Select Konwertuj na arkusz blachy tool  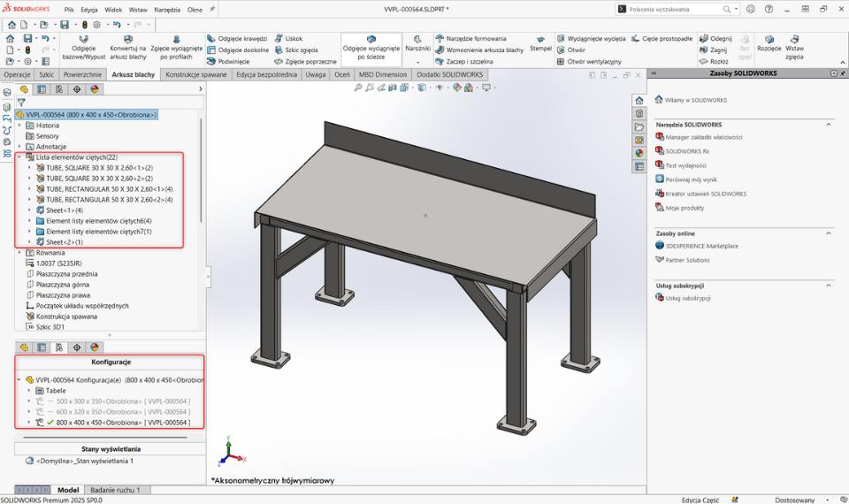pos(127,48)
